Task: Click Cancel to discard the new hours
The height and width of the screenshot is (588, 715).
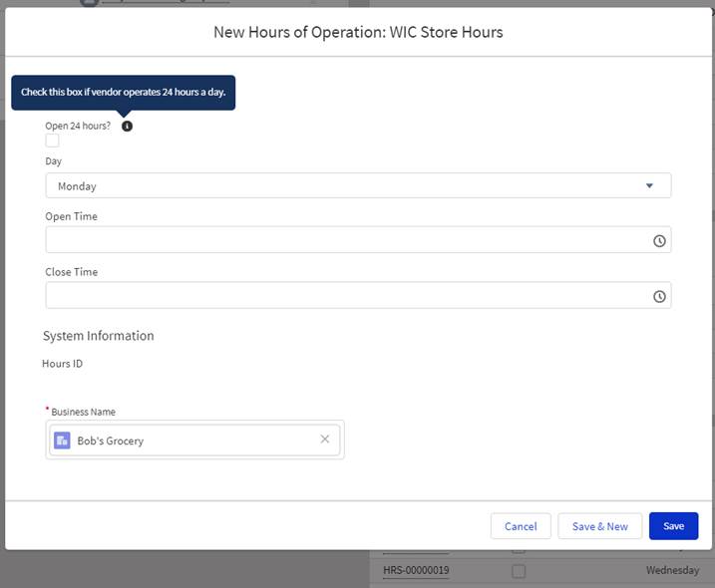Action: [521, 526]
